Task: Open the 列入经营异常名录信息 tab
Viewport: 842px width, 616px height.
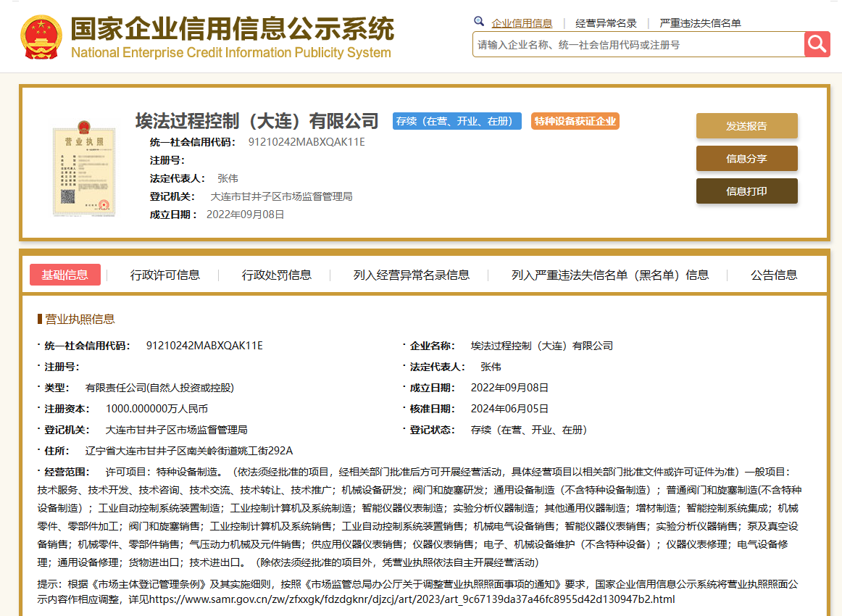Action: coord(412,275)
